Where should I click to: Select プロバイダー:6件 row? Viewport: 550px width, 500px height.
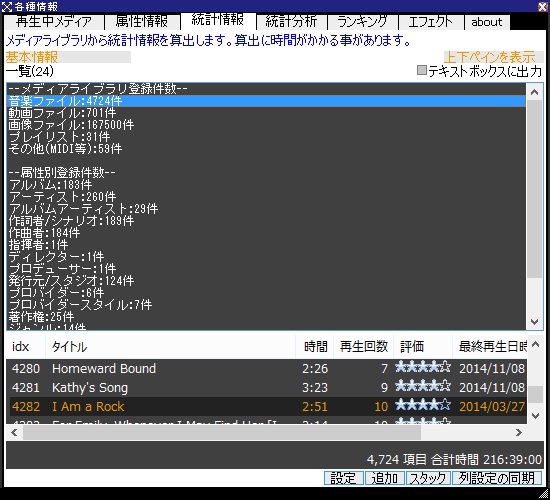click(266, 293)
